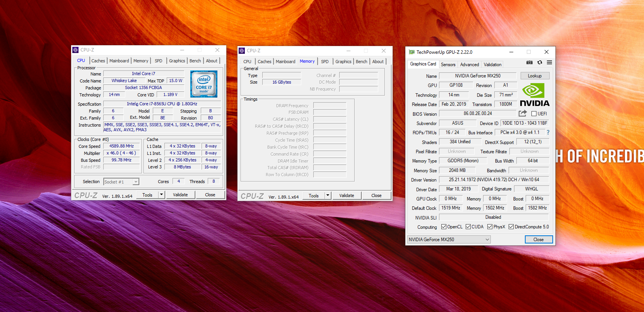Screen dimensions: 644x312
Task: Click the Intel Core i7 logo
Action: [204, 84]
